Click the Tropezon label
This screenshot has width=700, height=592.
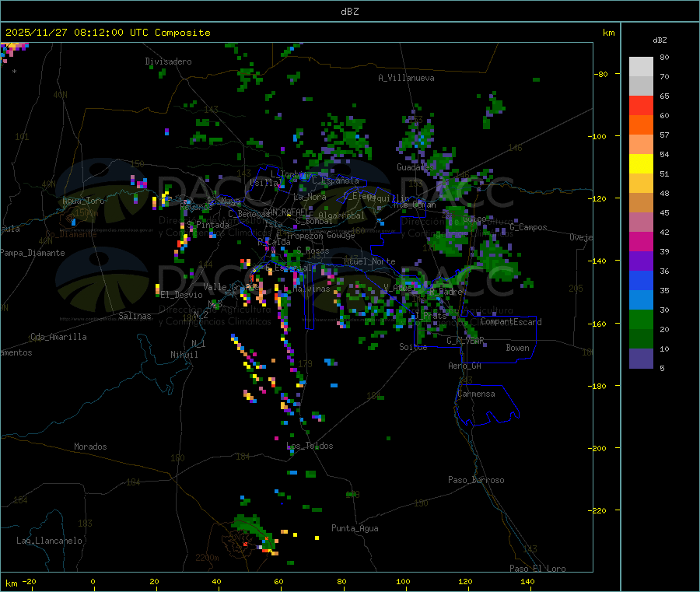pyautogui.click(x=305, y=235)
